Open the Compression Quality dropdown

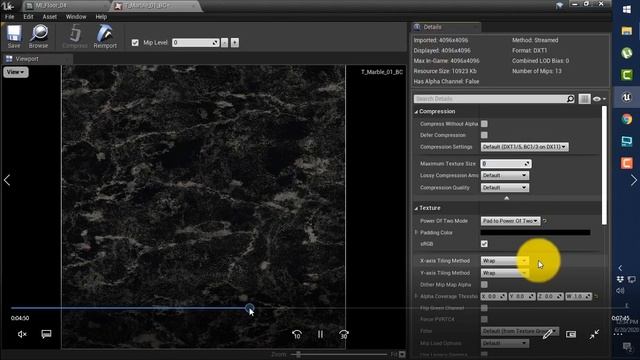[505, 187]
